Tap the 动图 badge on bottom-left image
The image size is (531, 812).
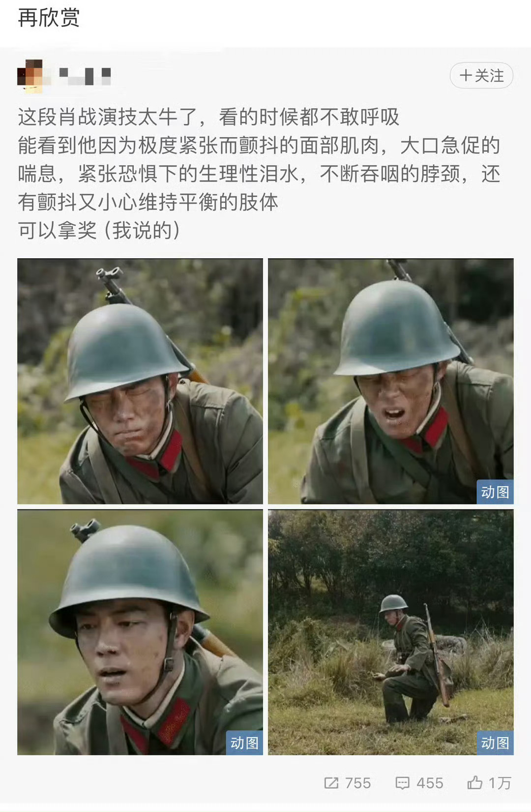pyautogui.click(x=244, y=743)
